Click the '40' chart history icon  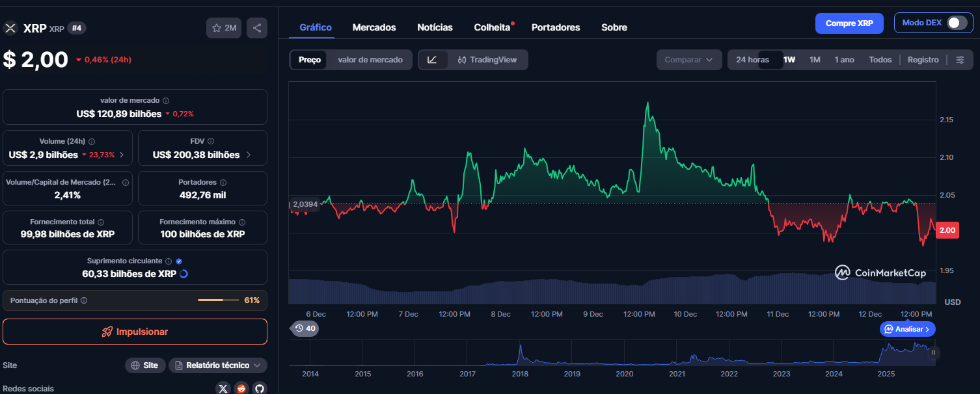(x=305, y=329)
